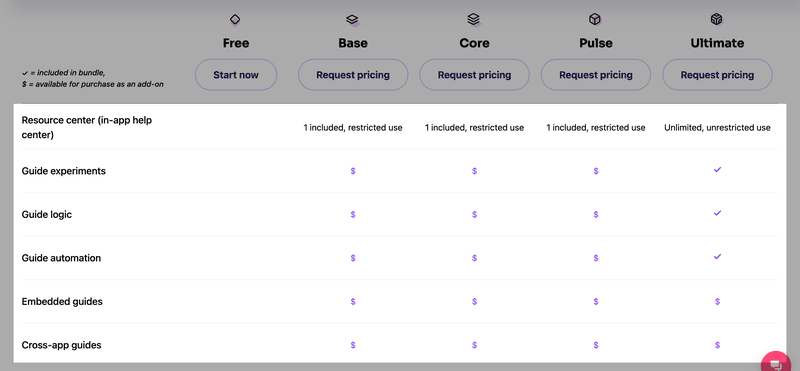Click 'Unlimited, unrestricted use' under Ultimate

(717, 128)
